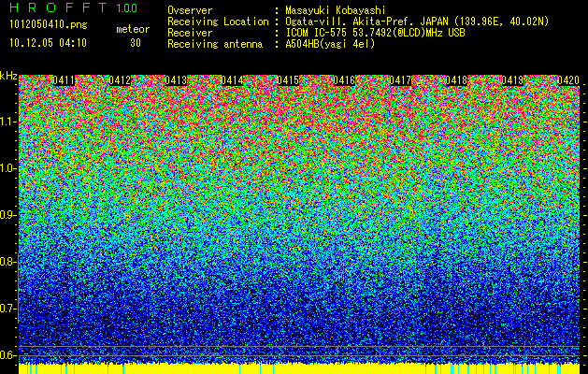
Task: Click the meteor label
Action: (x=133, y=29)
